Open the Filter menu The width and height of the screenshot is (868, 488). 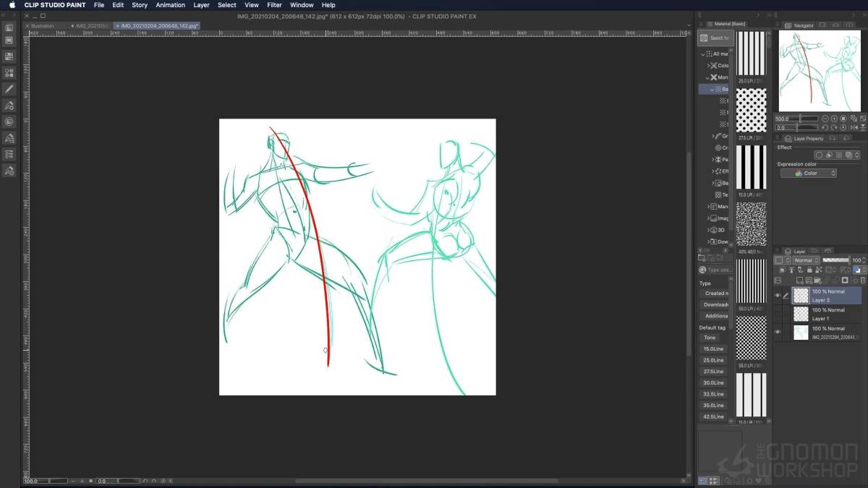[274, 5]
